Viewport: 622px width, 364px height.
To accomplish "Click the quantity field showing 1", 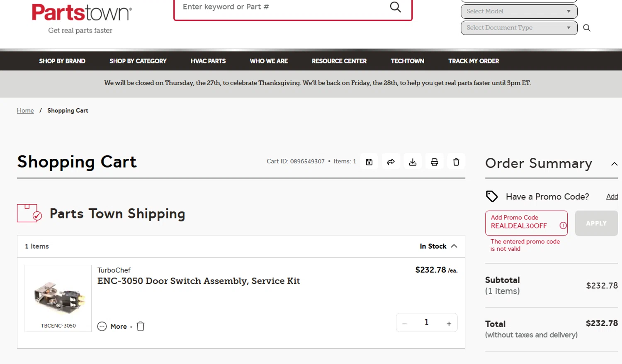I will [426, 322].
